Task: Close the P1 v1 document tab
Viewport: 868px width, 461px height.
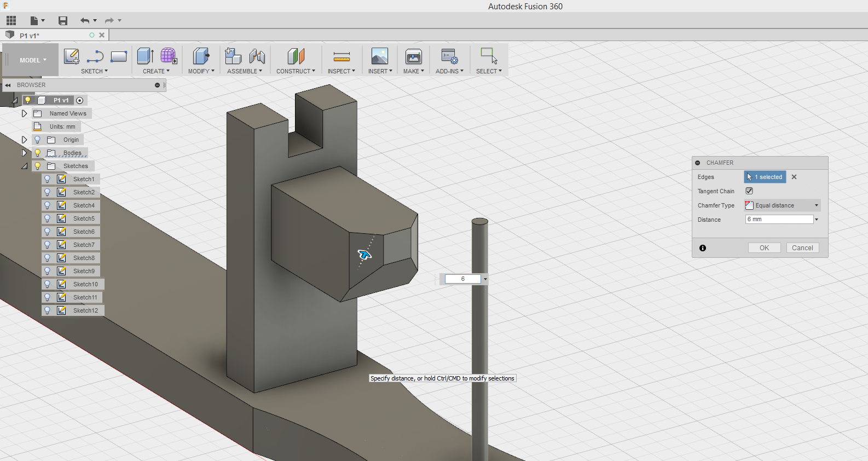Action: point(102,35)
